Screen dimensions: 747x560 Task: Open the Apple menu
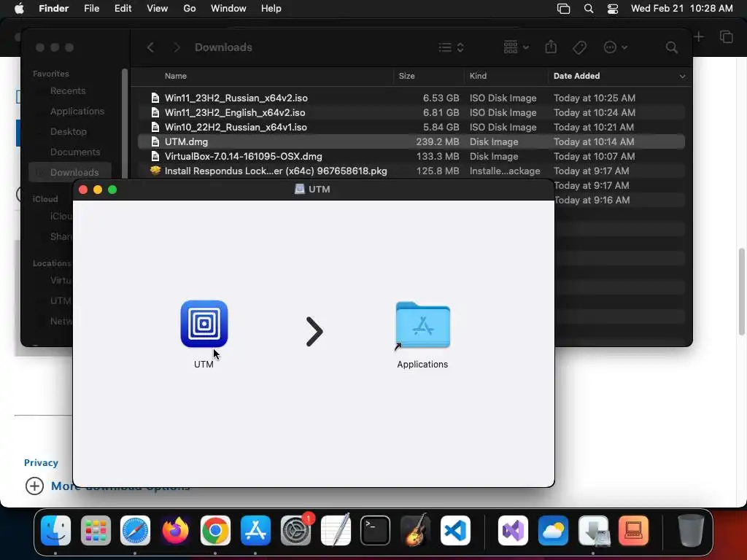point(19,9)
